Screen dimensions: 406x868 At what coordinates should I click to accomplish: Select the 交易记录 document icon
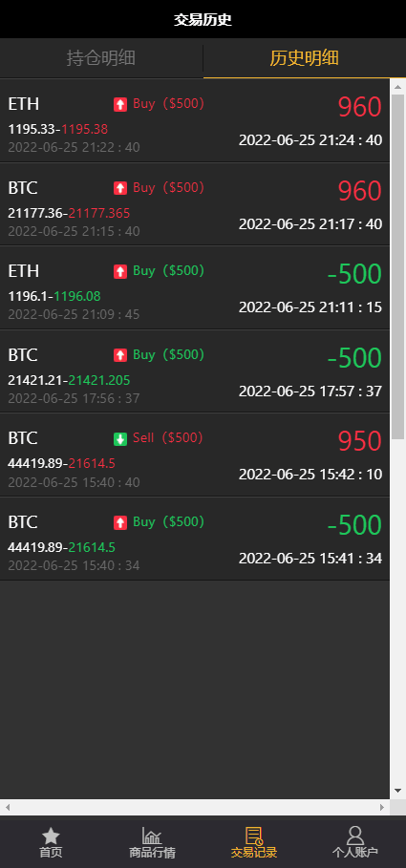click(254, 836)
